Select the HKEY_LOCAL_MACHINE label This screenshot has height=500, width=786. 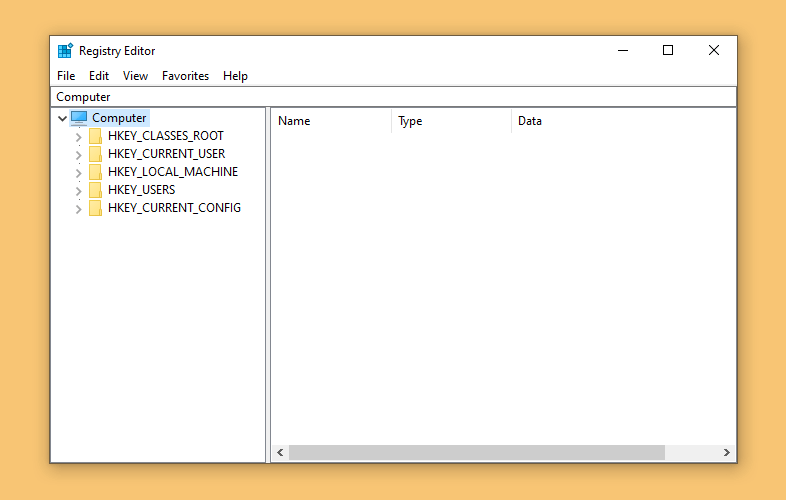click(x=173, y=172)
